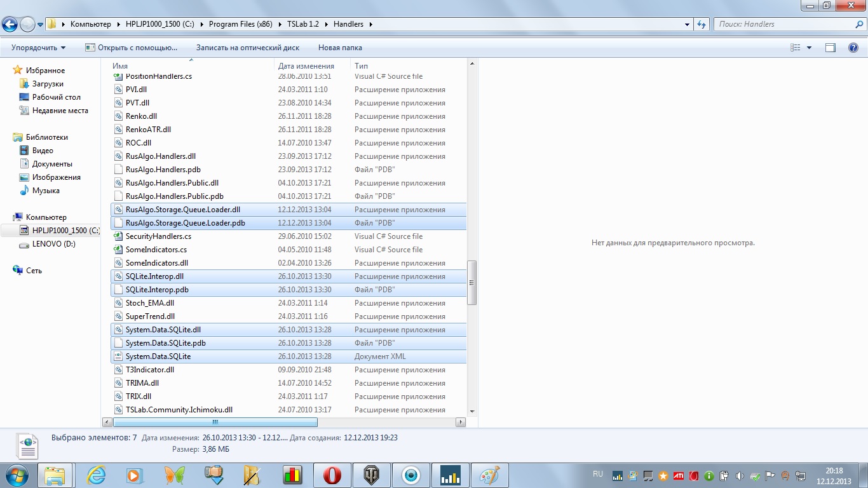This screenshot has height=488, width=868.
Task: Click the vertical scrollbar thumb of the file list
Action: point(472,283)
